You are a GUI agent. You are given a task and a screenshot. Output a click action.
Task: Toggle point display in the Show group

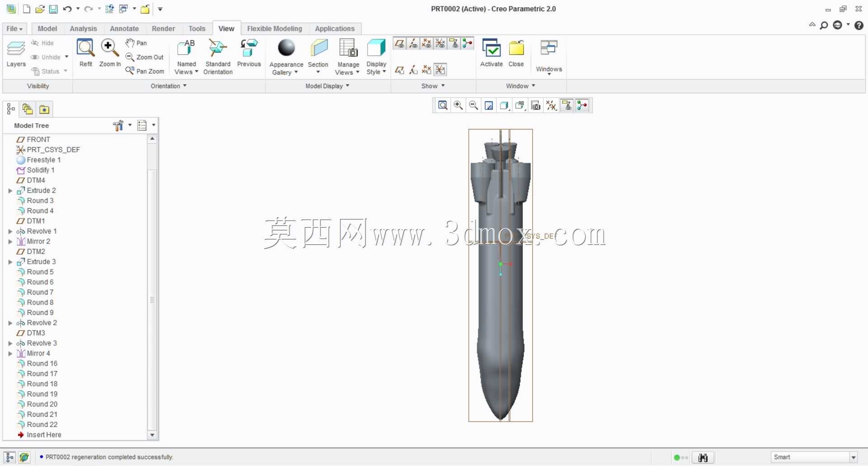427,43
